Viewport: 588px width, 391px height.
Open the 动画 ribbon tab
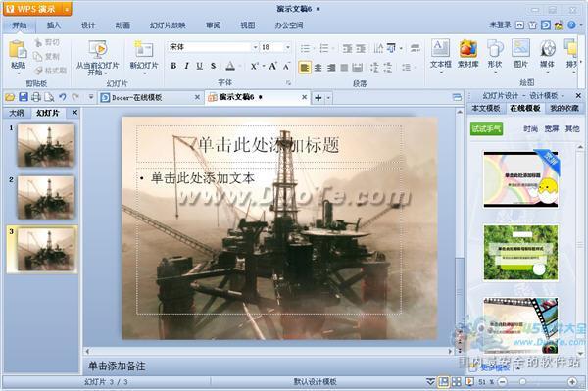click(122, 25)
